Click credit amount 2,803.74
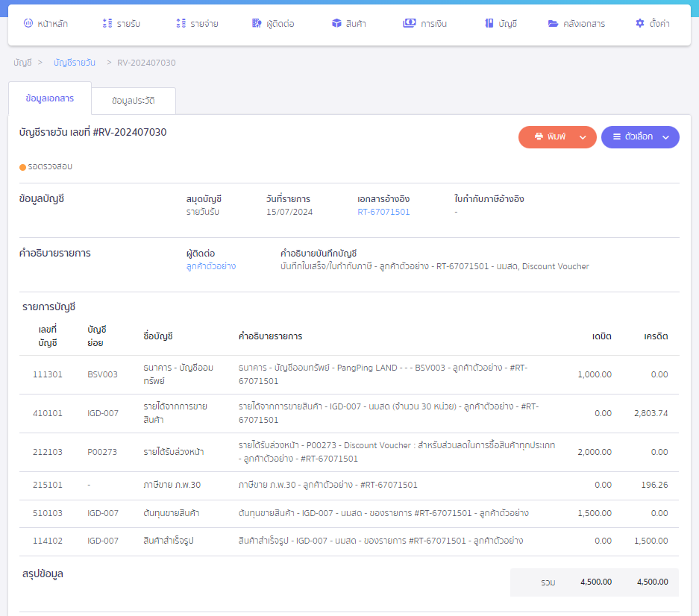Image resolution: width=699 pixels, height=616 pixels. [x=651, y=413]
